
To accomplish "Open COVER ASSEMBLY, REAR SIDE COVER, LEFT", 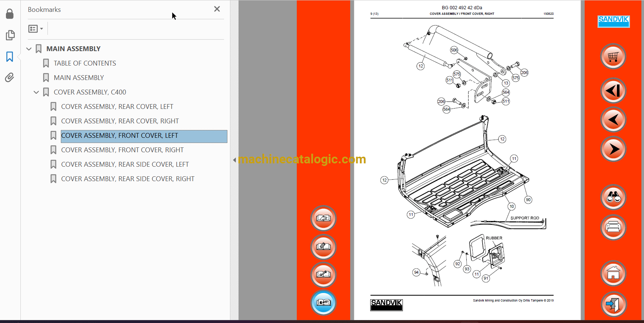I will [125, 164].
